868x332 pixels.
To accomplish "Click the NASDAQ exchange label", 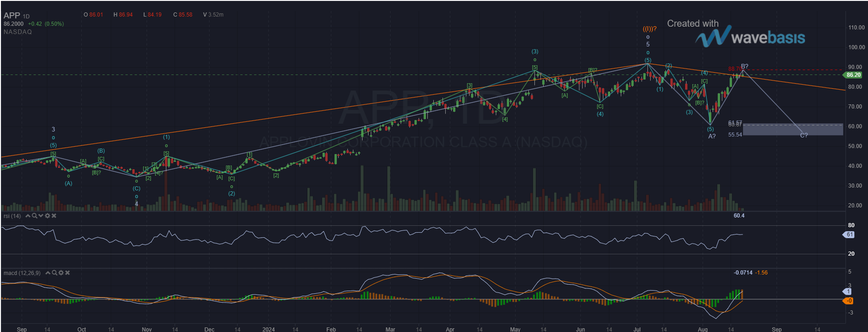I will click(x=18, y=32).
